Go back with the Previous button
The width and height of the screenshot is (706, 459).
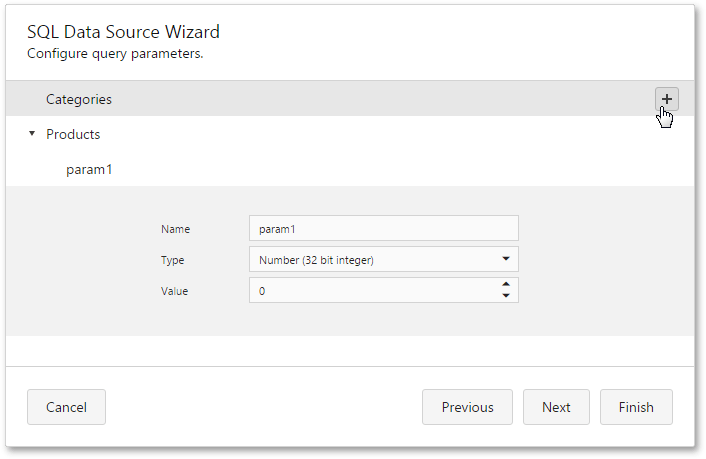click(x=467, y=407)
